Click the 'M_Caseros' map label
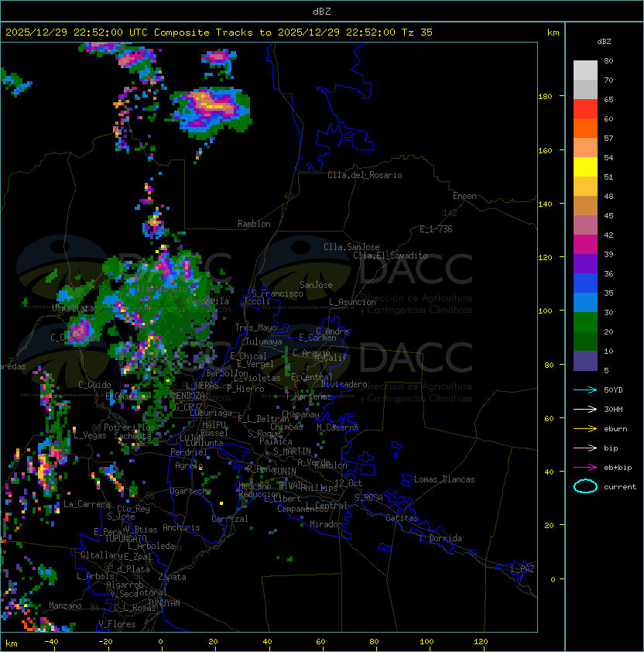644x652 pixels. pyautogui.click(x=337, y=427)
